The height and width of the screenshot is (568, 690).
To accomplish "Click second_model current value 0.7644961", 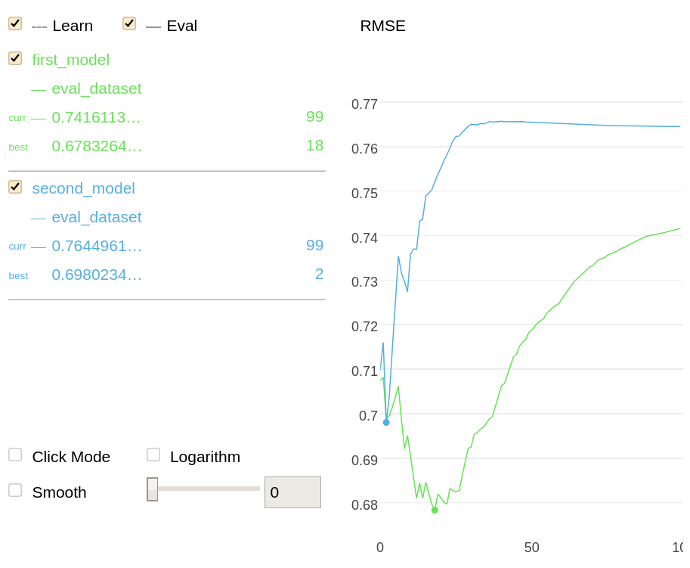I will [x=97, y=246].
